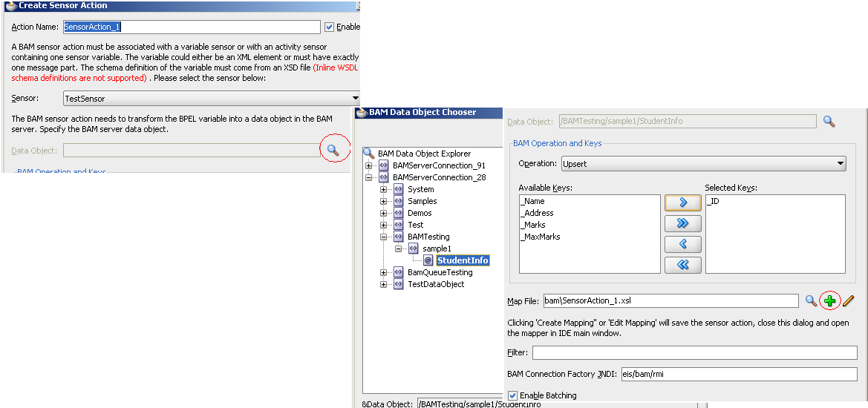The height and width of the screenshot is (408, 868).
Task: Expand the BamQueueTesting tree node
Action: click(x=383, y=272)
